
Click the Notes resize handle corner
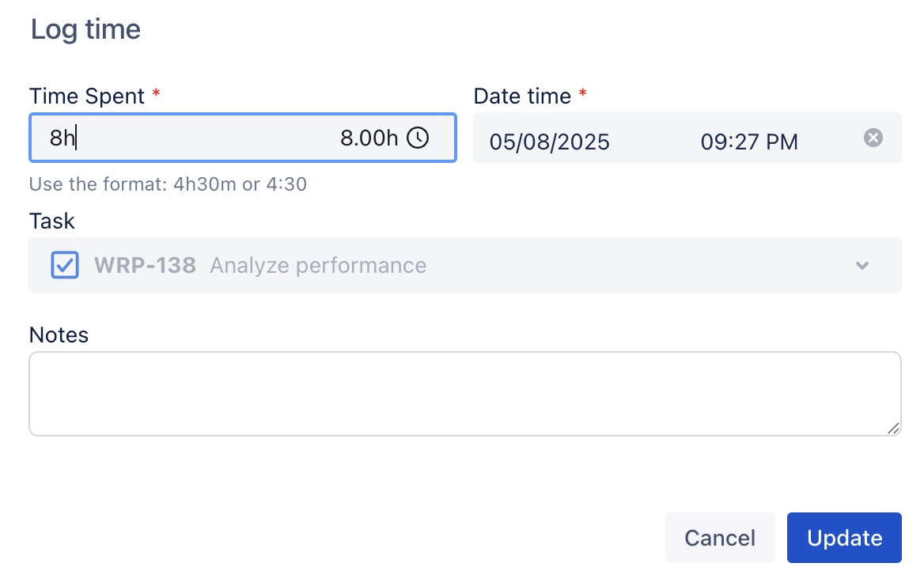point(893,428)
